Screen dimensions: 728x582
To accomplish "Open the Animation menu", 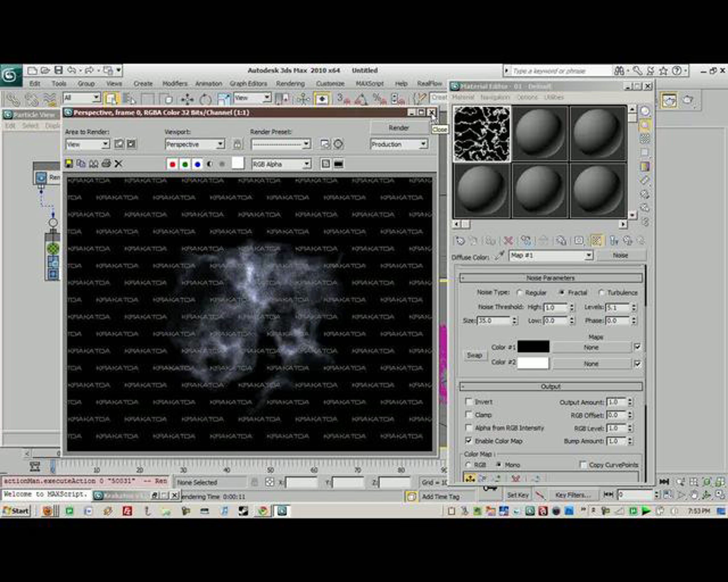I will point(209,84).
